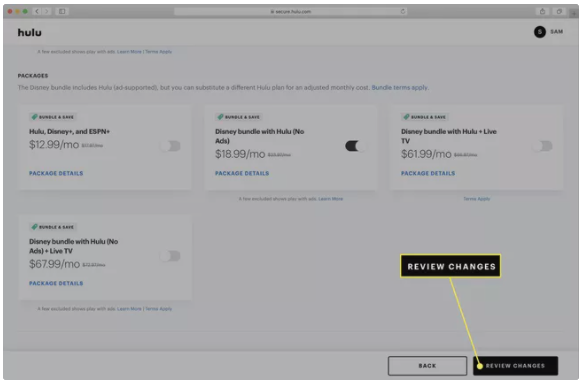The image size is (583, 382).
Task: Click the SAM account name
Action: (556, 32)
